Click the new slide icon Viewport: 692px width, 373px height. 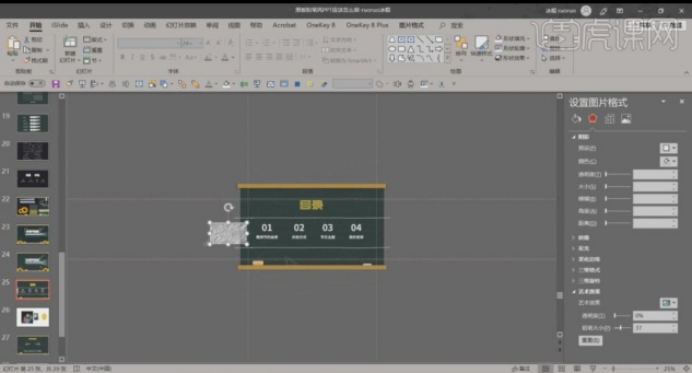coord(69,43)
